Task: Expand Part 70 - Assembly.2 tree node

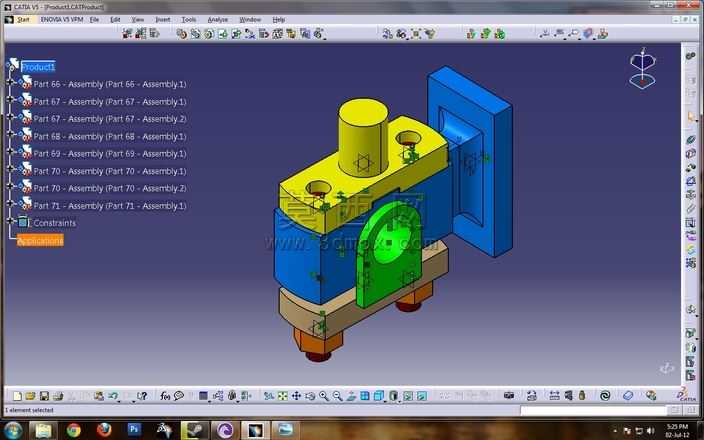Action: [x=9, y=186]
